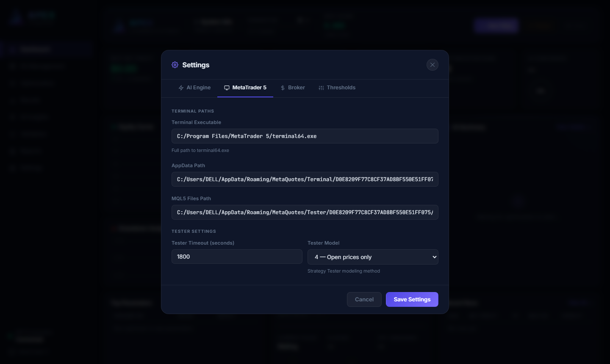This screenshot has width=610, height=364.
Task: Focus the Terminal Executable path field
Action: [305, 136]
